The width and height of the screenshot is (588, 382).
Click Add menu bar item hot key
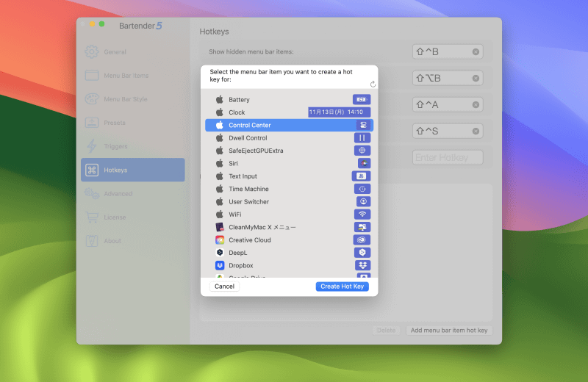(449, 330)
